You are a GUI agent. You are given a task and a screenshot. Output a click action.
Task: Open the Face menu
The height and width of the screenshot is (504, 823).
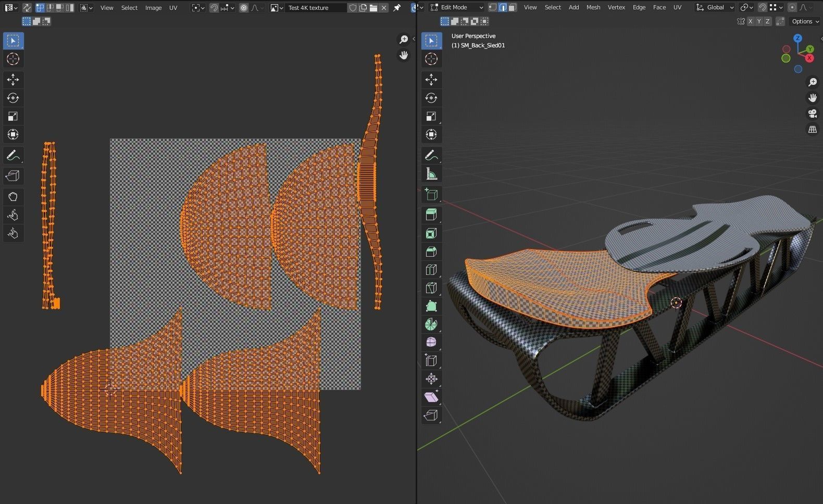(x=659, y=7)
